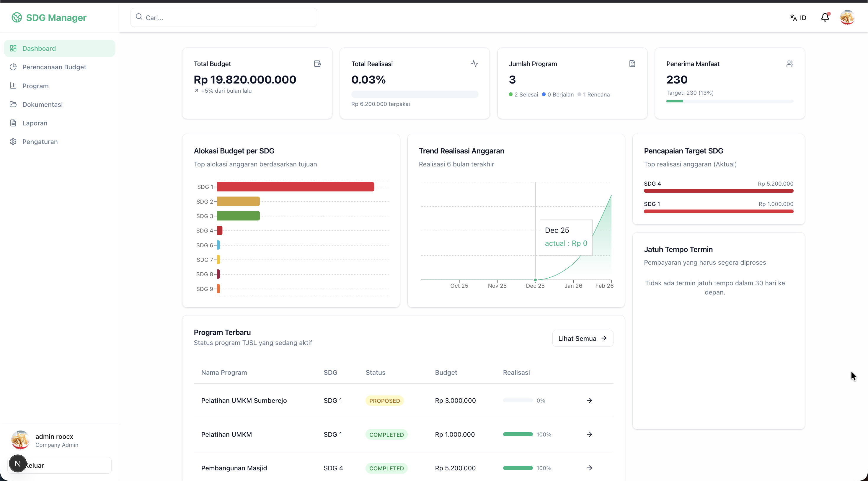Open arrow for Pembangunan Masjid row

[x=589, y=468]
